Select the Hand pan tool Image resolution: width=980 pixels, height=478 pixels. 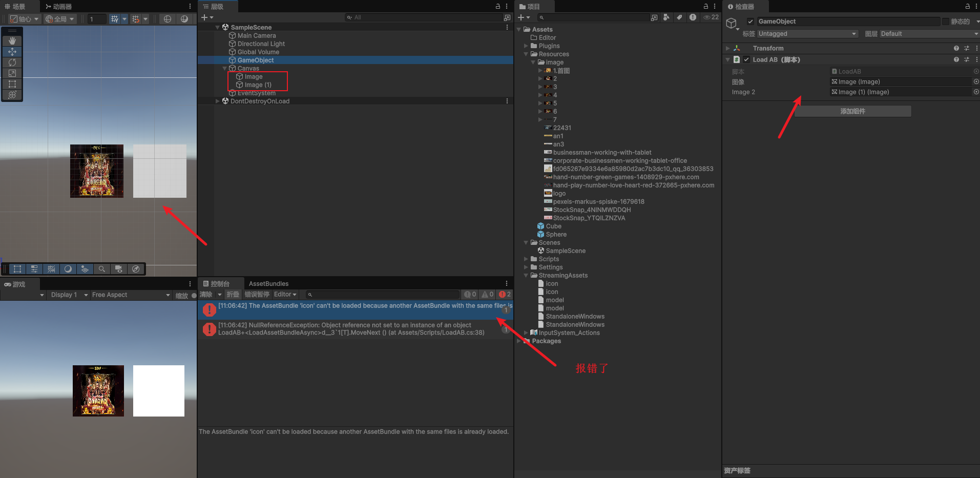coord(12,40)
